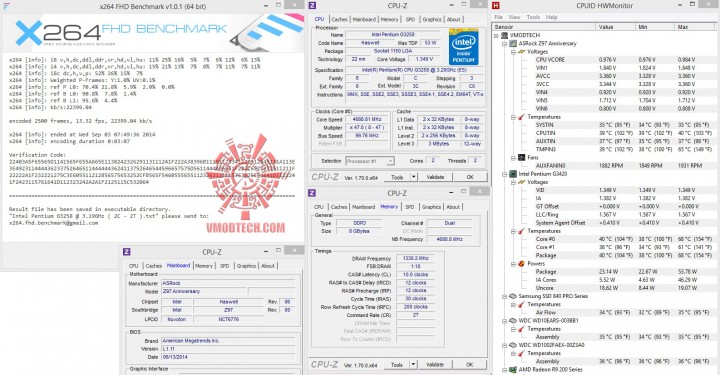Click the Voltages icon under ASRock Z97 Anniversary
Viewport: 720px width, 375px height.
coord(521,52)
